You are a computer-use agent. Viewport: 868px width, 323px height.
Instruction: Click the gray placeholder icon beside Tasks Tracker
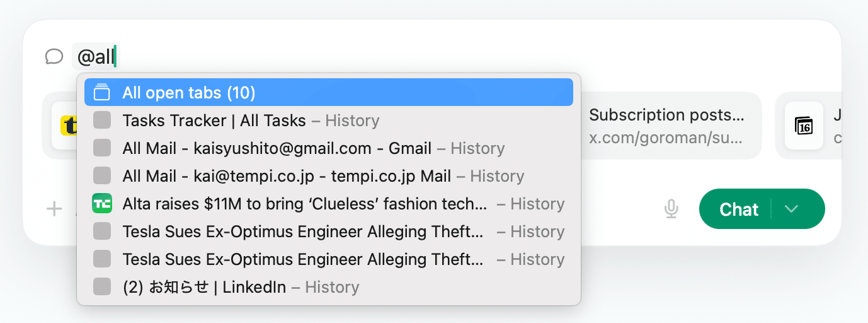click(101, 120)
